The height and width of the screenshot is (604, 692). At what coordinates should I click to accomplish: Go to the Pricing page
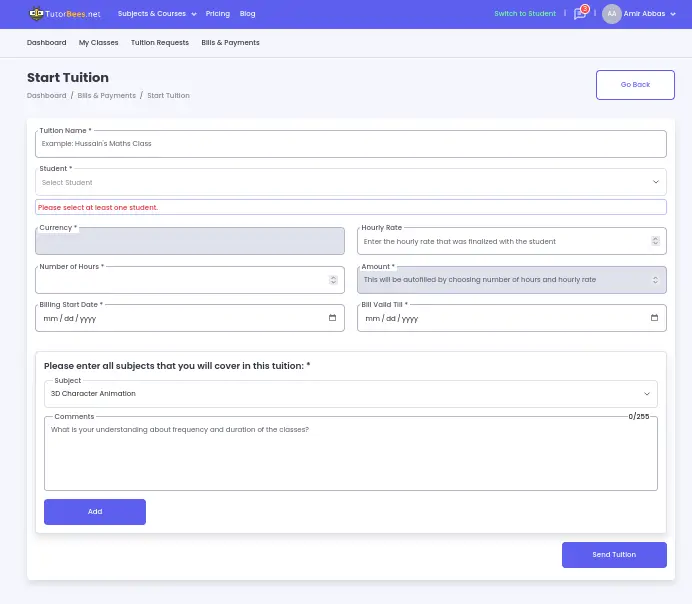point(217,14)
